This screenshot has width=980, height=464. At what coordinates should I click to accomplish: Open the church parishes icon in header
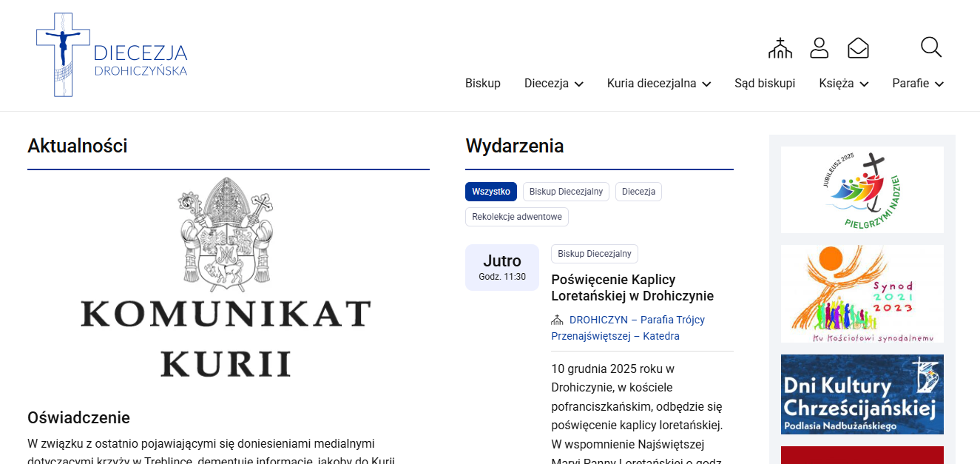point(780,48)
